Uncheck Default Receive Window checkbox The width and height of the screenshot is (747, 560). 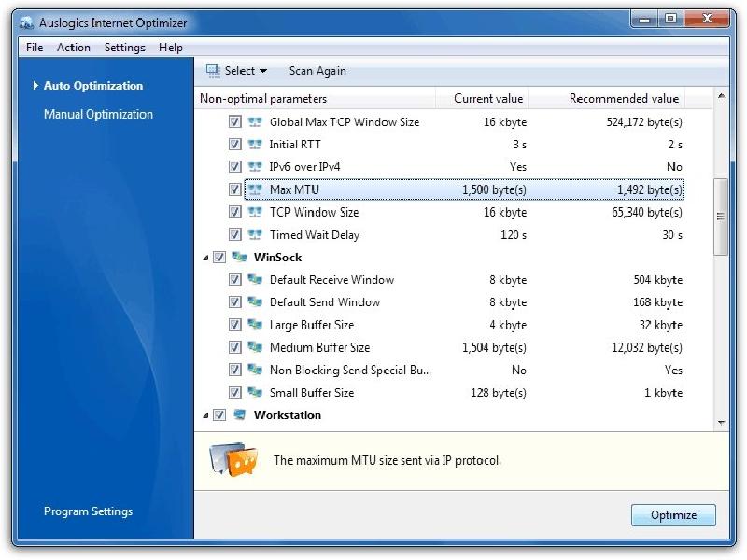tap(234, 279)
